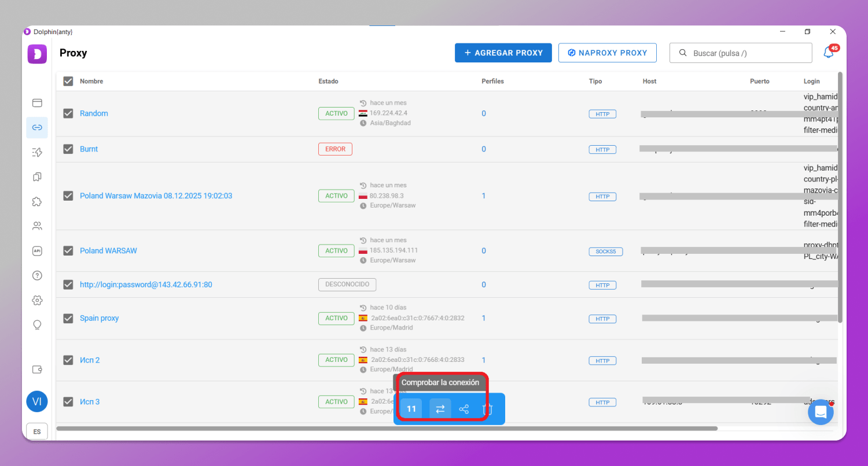Open the Poland WARSAW proxy link
This screenshot has width=868, height=466.
pyautogui.click(x=108, y=251)
